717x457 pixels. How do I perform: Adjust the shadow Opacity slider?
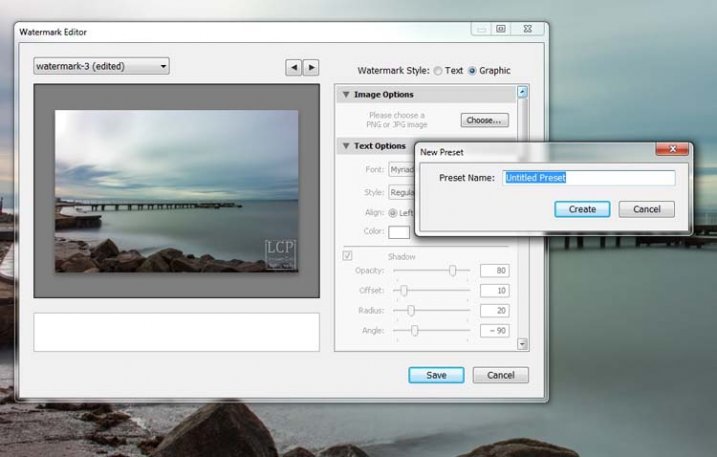coord(453,271)
